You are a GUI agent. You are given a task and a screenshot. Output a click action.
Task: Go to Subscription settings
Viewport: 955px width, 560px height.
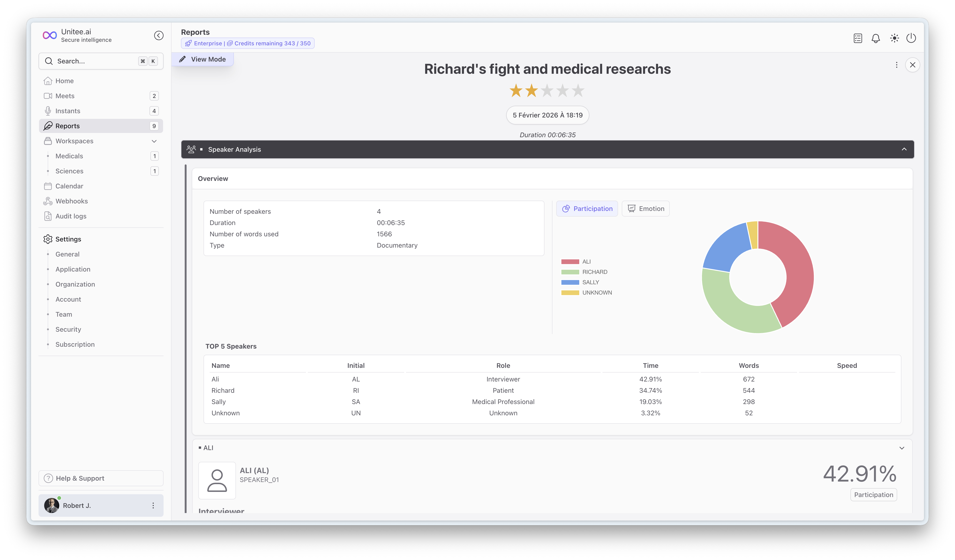tap(75, 344)
